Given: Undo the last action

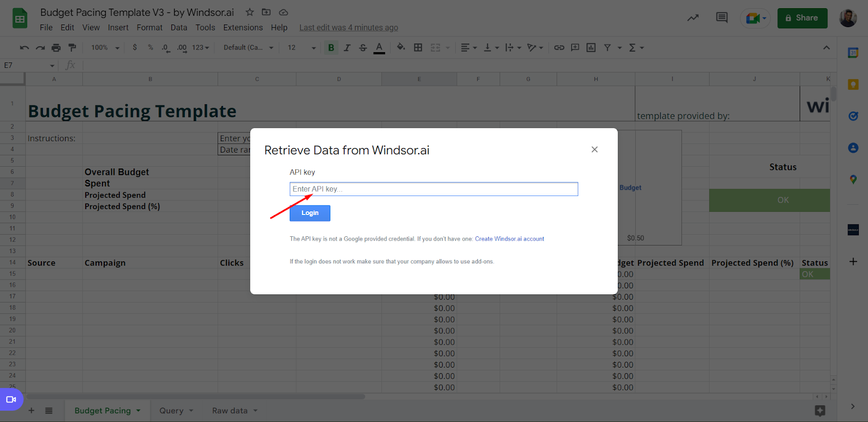Looking at the screenshot, I should 24,48.
